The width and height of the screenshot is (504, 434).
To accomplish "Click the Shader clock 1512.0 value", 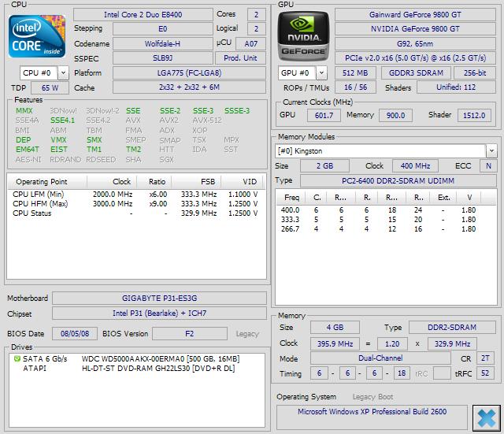I will coord(474,116).
